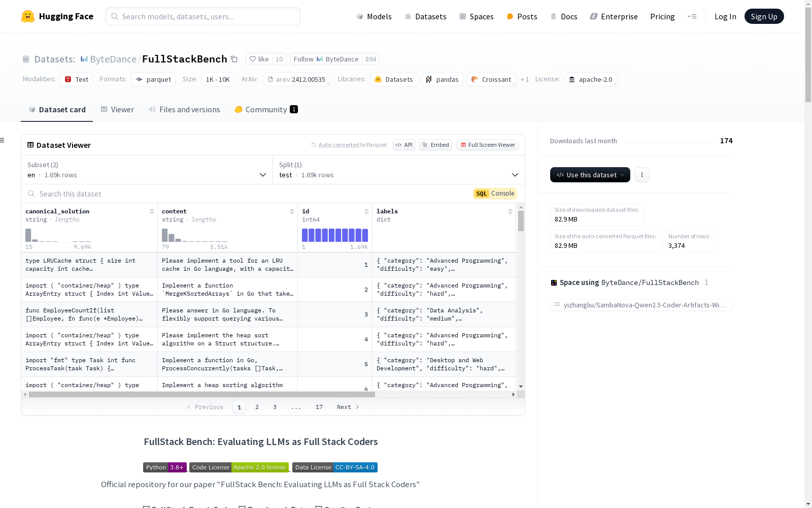Sort the canonical_solution column

(x=152, y=211)
